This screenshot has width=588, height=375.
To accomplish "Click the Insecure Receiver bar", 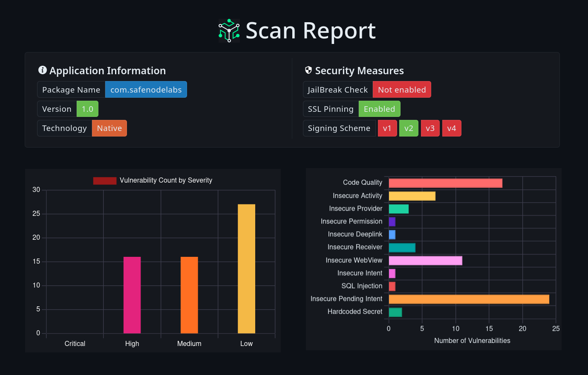I will point(402,247).
